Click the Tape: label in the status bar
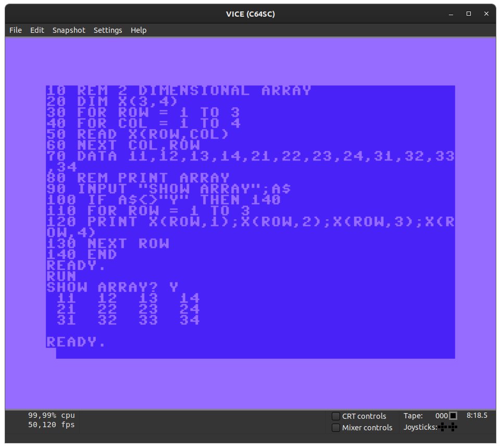This screenshot has height=448, width=501. pyautogui.click(x=413, y=416)
